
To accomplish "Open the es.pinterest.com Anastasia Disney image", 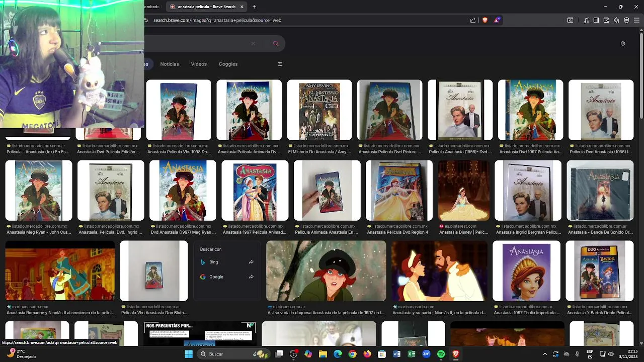I will [x=463, y=191].
